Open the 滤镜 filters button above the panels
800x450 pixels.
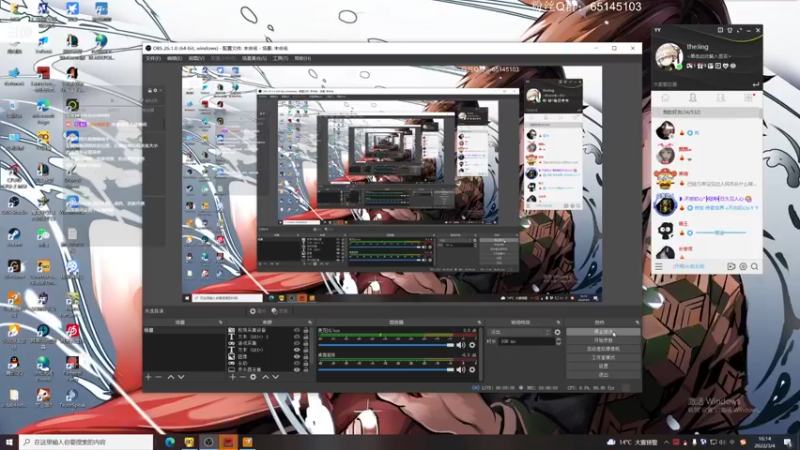280,311
